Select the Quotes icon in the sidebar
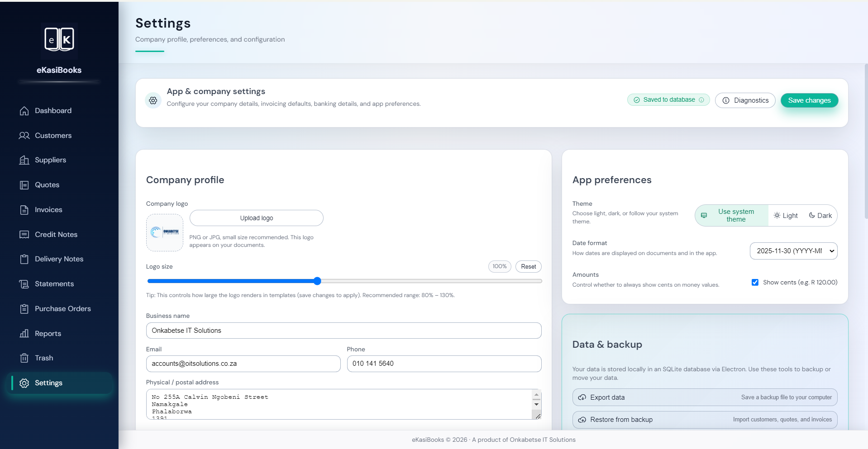 point(24,184)
